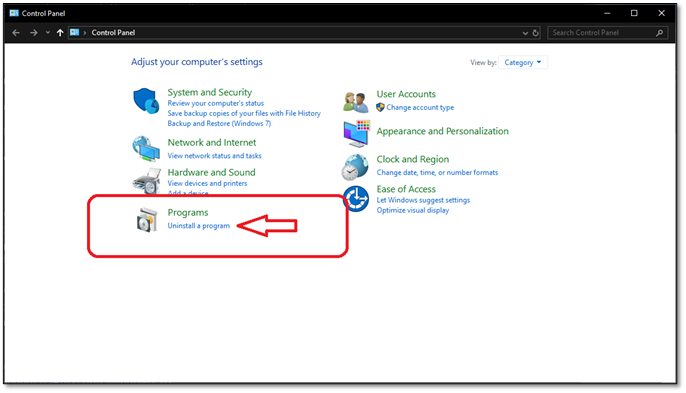Expand the recent locations chevron
This screenshot has height=393, width=686.
(x=48, y=33)
